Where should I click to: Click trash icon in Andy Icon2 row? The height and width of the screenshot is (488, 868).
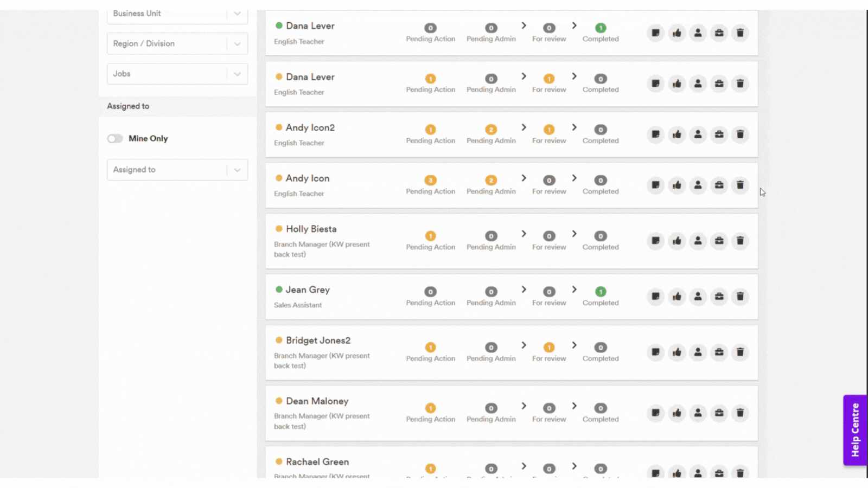point(740,134)
